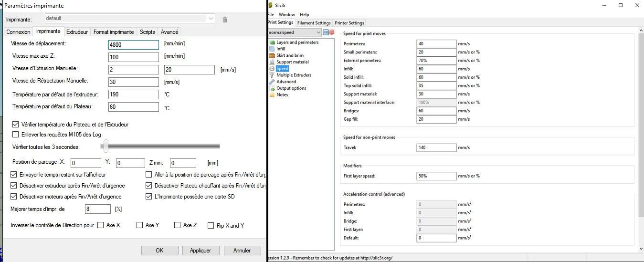Click the Perimeters speed field
This screenshot has height=262, width=644.
[x=436, y=43]
